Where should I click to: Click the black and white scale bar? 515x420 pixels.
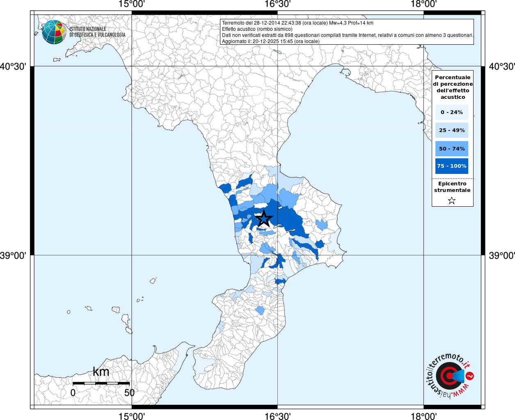[x=101, y=383]
